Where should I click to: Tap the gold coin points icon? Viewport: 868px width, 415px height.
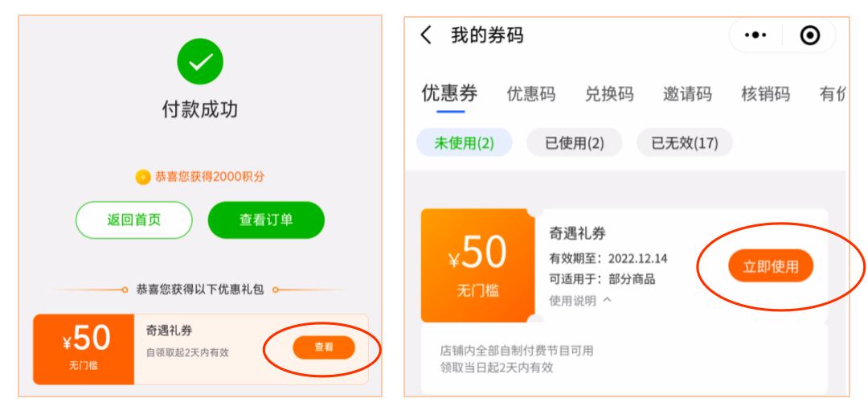click(x=143, y=177)
